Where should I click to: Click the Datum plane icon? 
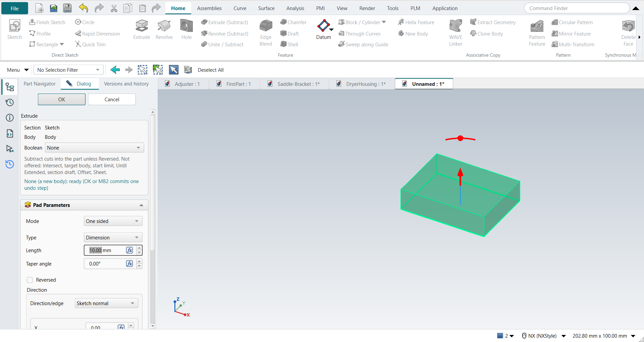click(323, 25)
